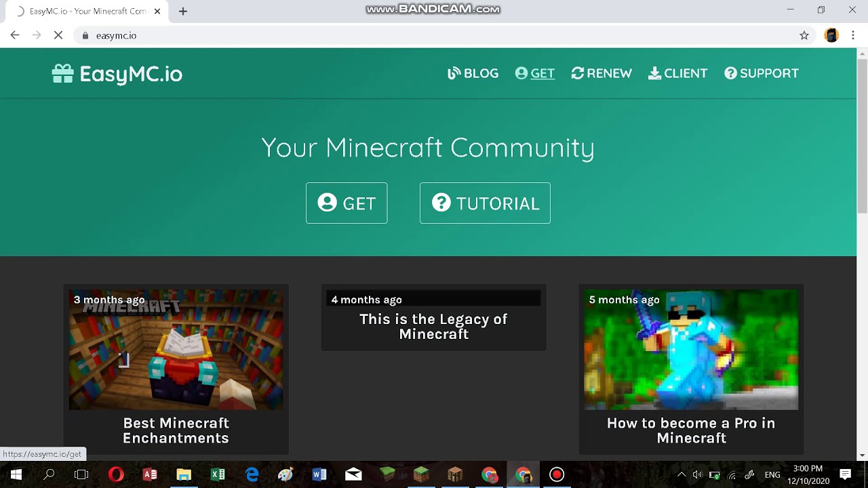Screen dimensions: 868x488
Task: Open the BLOG navigation link
Action: (x=473, y=73)
